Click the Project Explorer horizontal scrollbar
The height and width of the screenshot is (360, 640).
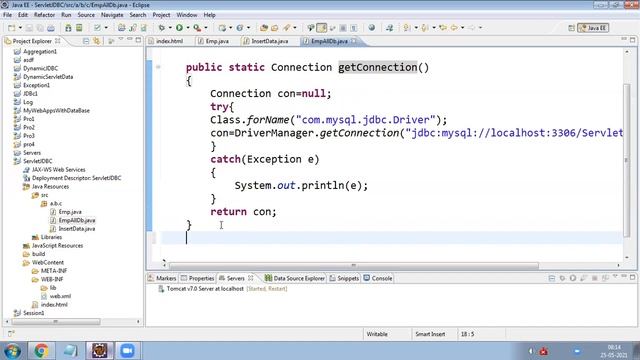pyautogui.click(x=55, y=322)
